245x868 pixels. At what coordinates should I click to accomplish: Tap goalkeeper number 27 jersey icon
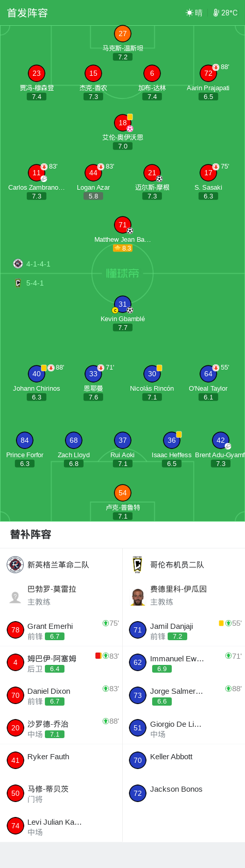(x=123, y=34)
